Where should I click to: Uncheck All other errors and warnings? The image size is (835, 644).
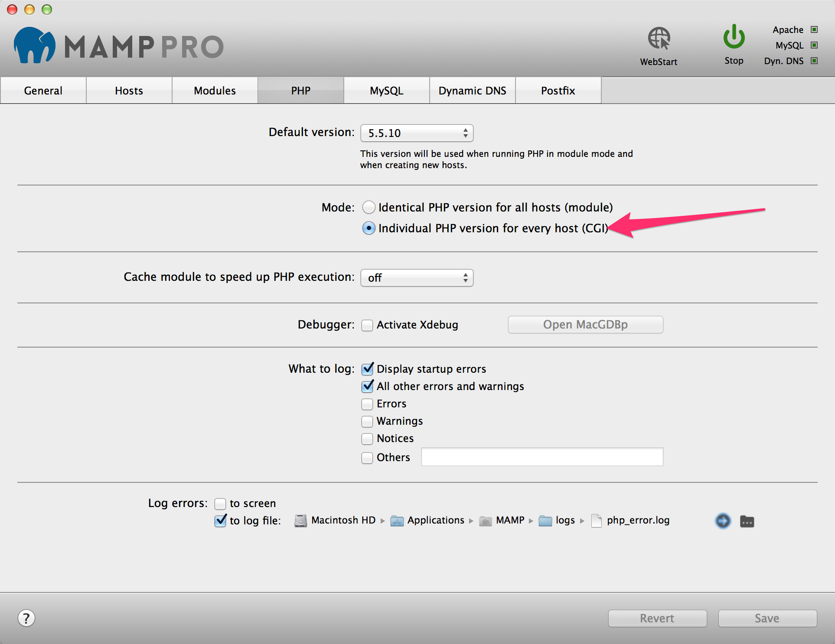tap(367, 386)
